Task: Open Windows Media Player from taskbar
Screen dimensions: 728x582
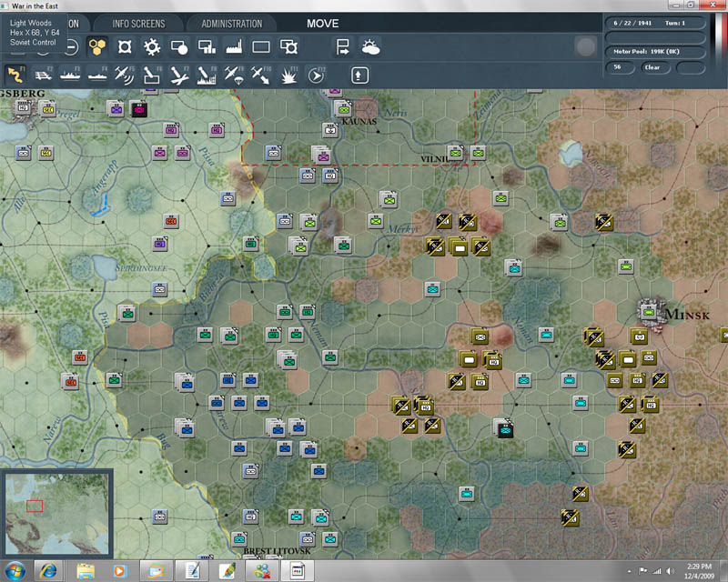Action: (119, 571)
